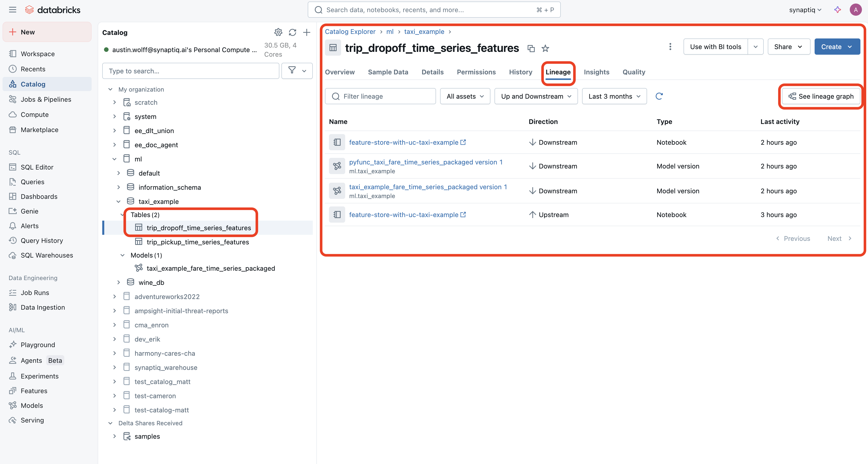
Task: Switch to the Permissions tab
Action: (x=476, y=72)
